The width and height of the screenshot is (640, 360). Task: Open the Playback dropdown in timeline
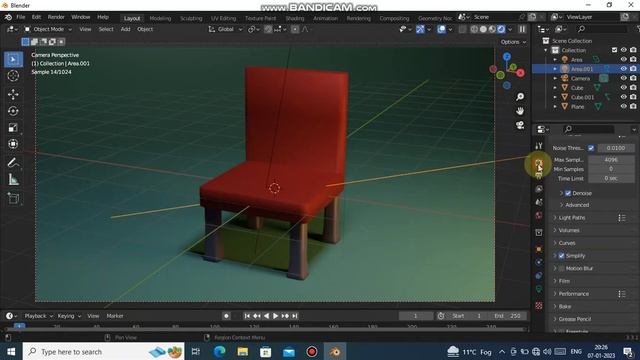39,316
